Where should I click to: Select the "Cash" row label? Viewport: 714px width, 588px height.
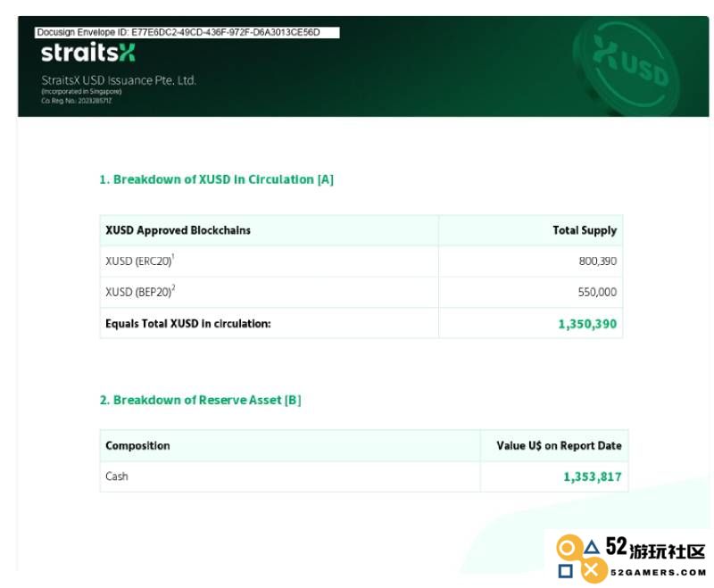pos(117,476)
